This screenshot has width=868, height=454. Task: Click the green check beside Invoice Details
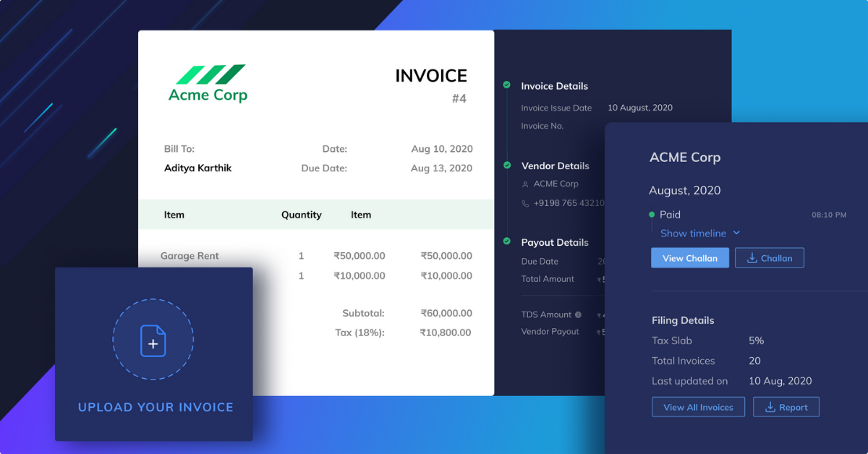(x=507, y=85)
